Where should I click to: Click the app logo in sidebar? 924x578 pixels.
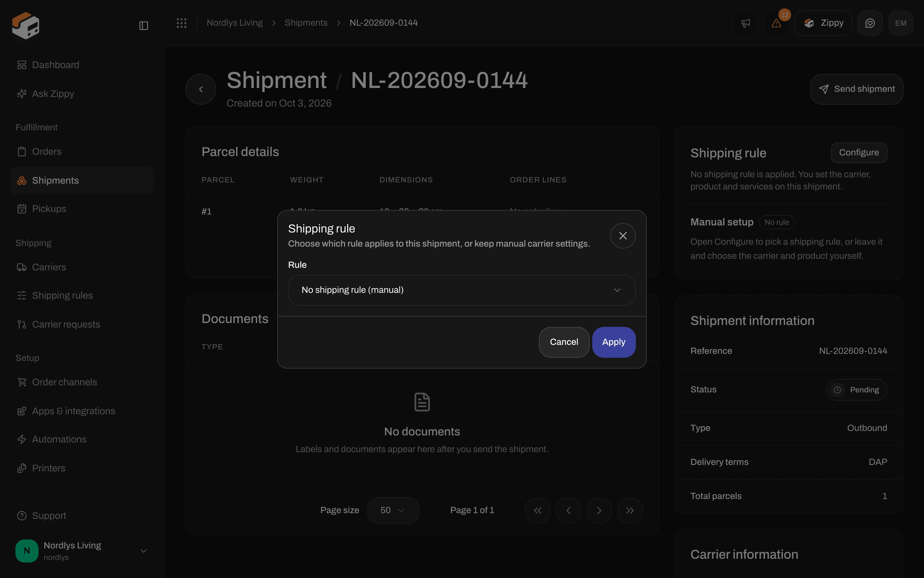[x=26, y=25]
